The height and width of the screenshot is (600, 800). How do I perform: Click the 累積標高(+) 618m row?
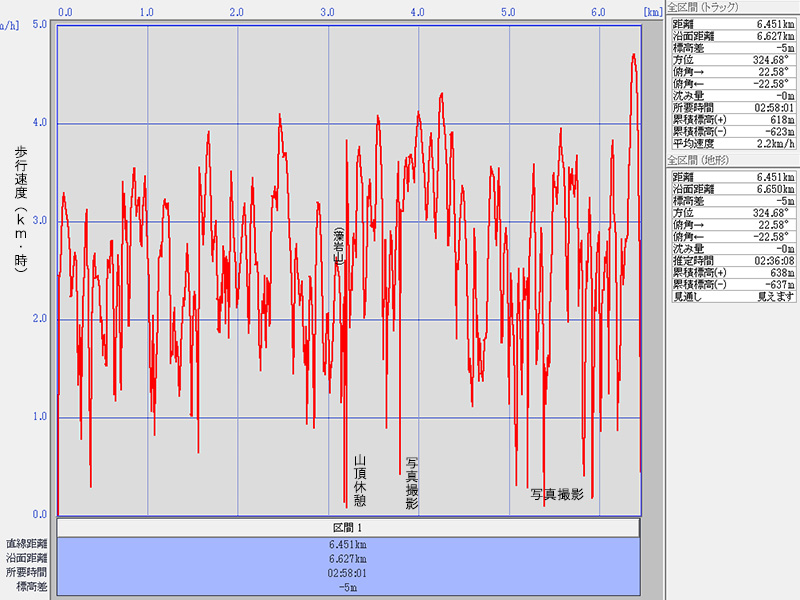pyautogui.click(x=732, y=119)
